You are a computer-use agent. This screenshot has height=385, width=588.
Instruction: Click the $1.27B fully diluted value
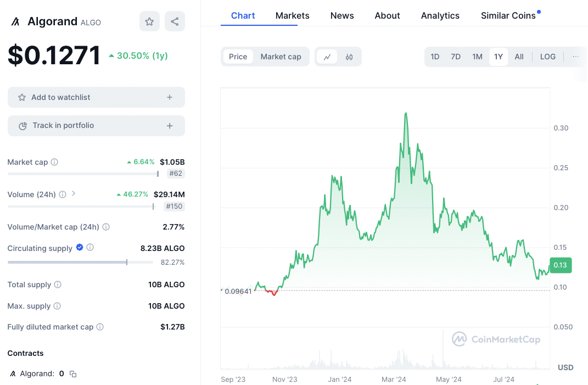[172, 327]
